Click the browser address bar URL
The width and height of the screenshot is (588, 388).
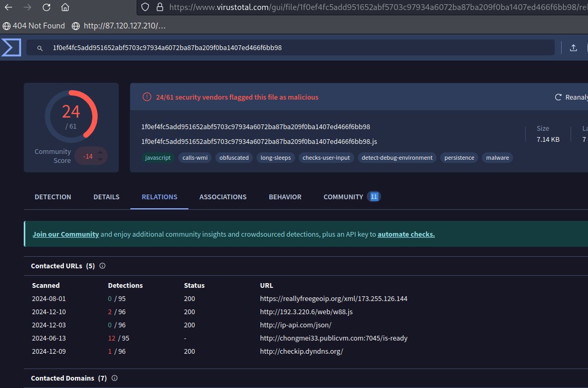[x=378, y=7]
